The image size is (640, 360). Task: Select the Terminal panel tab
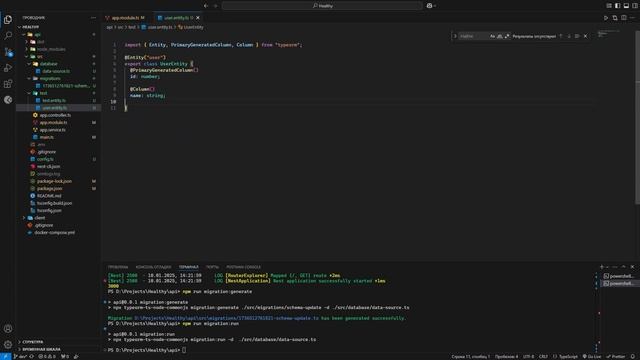(x=189, y=267)
